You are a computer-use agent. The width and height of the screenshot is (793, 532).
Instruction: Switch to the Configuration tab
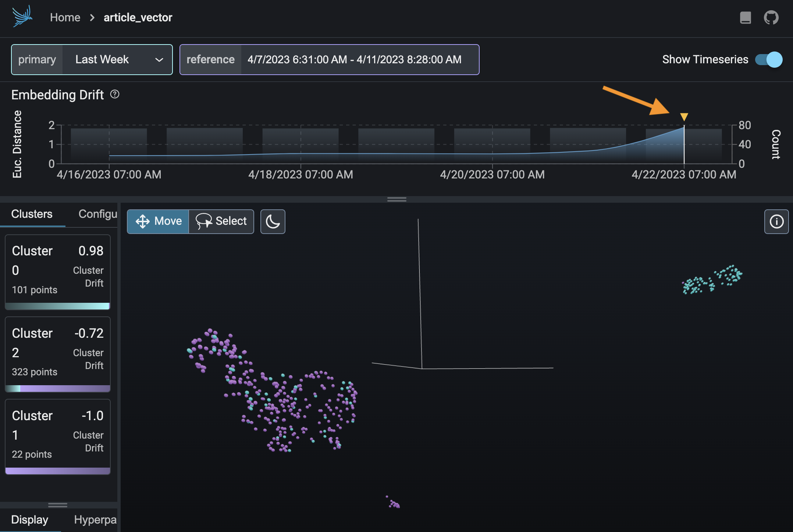97,214
